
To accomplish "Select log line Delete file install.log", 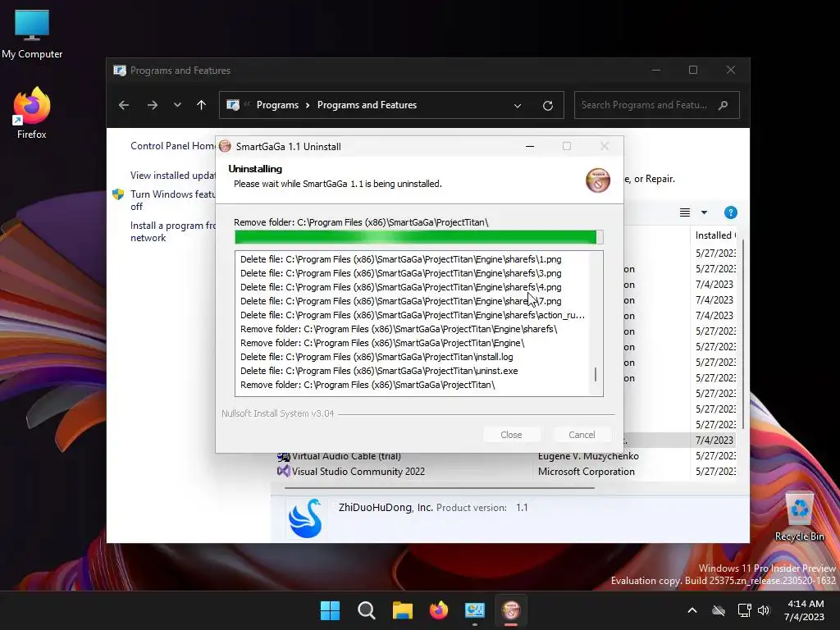I will coord(377,357).
